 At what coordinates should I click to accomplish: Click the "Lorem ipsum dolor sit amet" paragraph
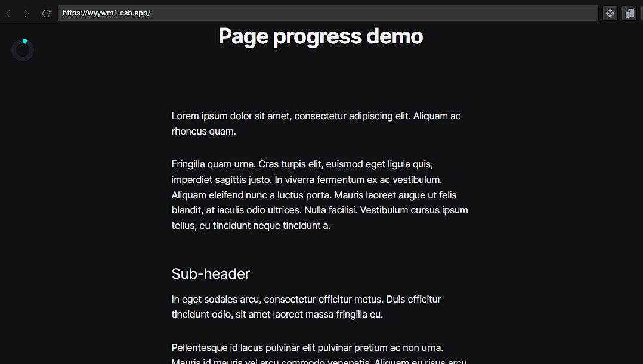click(316, 124)
